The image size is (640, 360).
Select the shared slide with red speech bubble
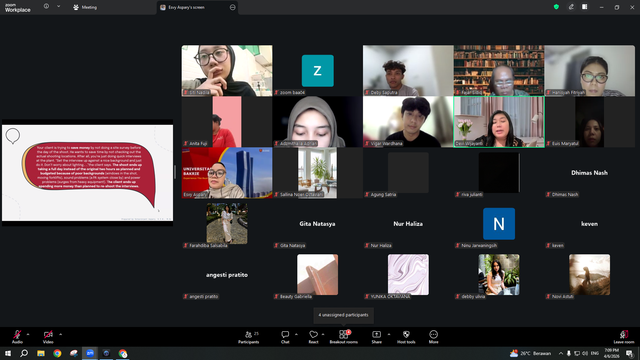(x=87, y=173)
